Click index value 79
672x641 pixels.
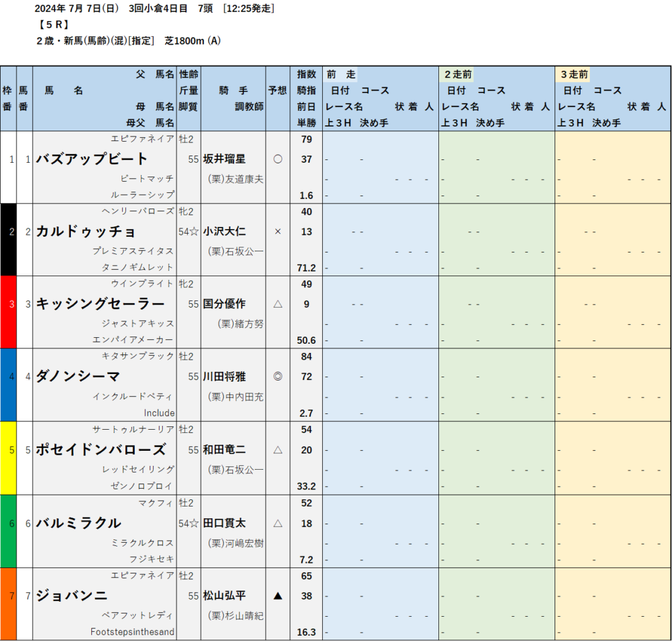coord(306,139)
